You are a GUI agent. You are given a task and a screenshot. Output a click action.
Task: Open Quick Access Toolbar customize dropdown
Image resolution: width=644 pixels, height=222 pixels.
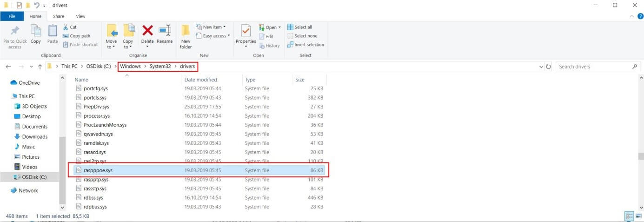point(44,5)
